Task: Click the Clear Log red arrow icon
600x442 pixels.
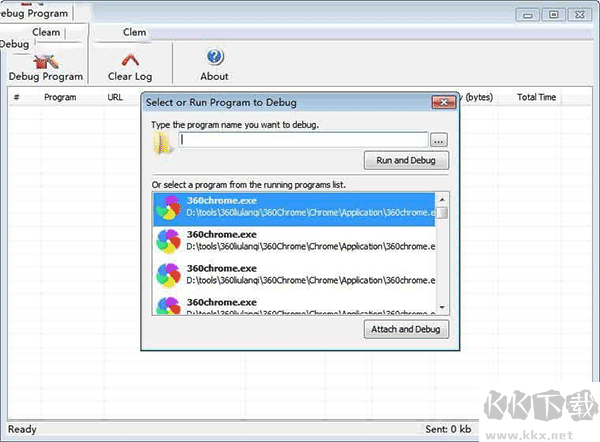Action: pos(130,60)
